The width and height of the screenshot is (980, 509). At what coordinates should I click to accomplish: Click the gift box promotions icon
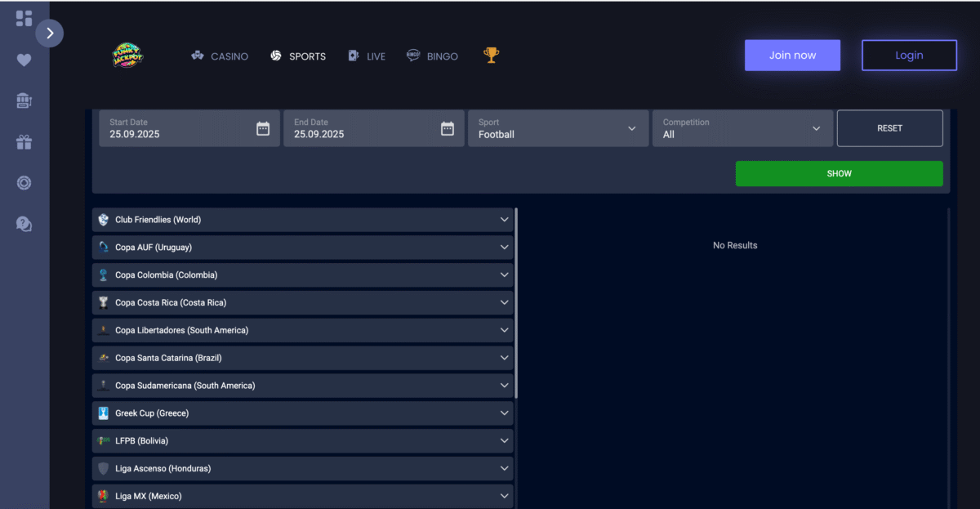(24, 142)
